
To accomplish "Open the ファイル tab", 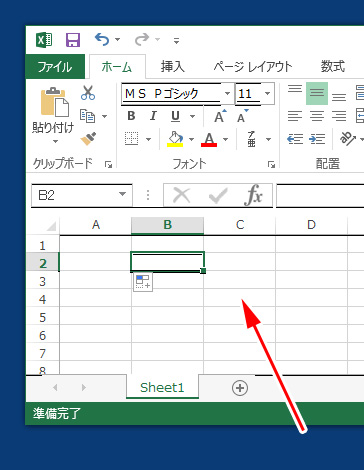I will [55, 67].
